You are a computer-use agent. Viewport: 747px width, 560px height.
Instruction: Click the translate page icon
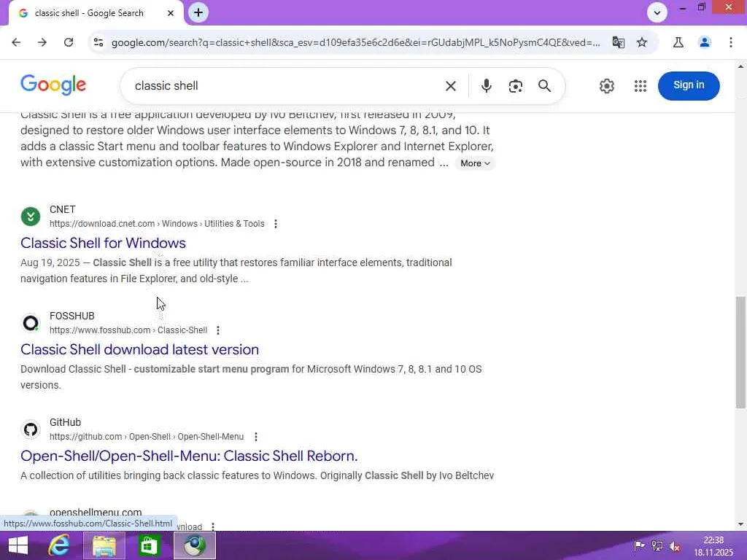coord(619,42)
